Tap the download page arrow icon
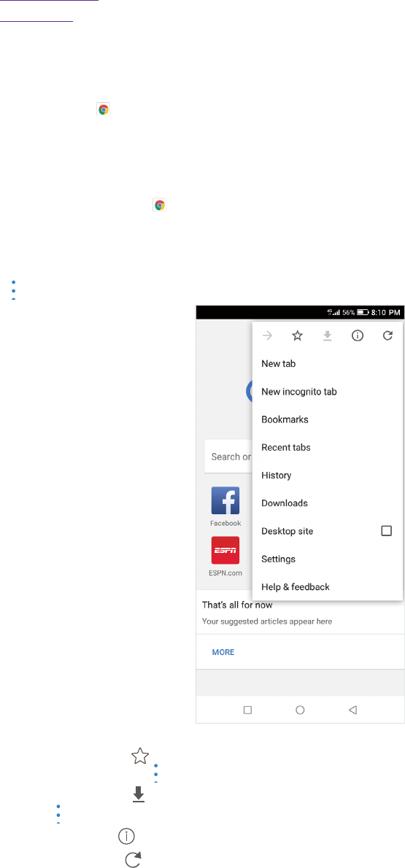 [328, 336]
